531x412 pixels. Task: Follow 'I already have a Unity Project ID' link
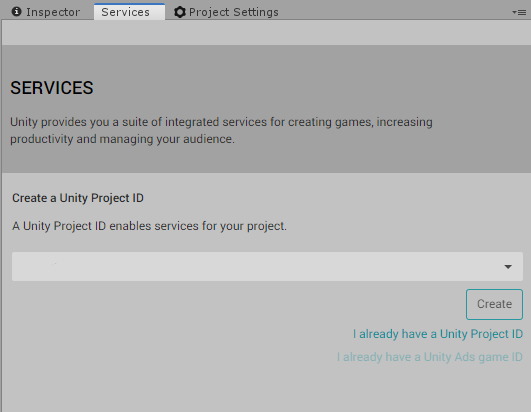438,334
